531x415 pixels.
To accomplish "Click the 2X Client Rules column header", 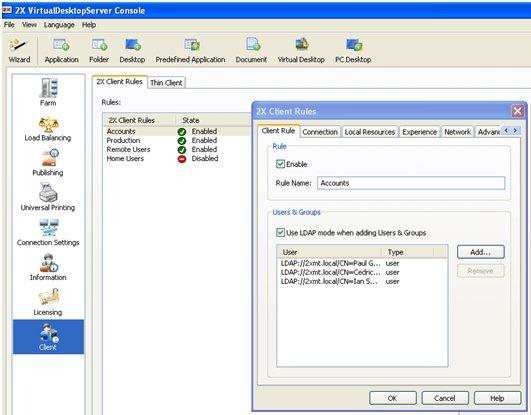I will [x=139, y=120].
